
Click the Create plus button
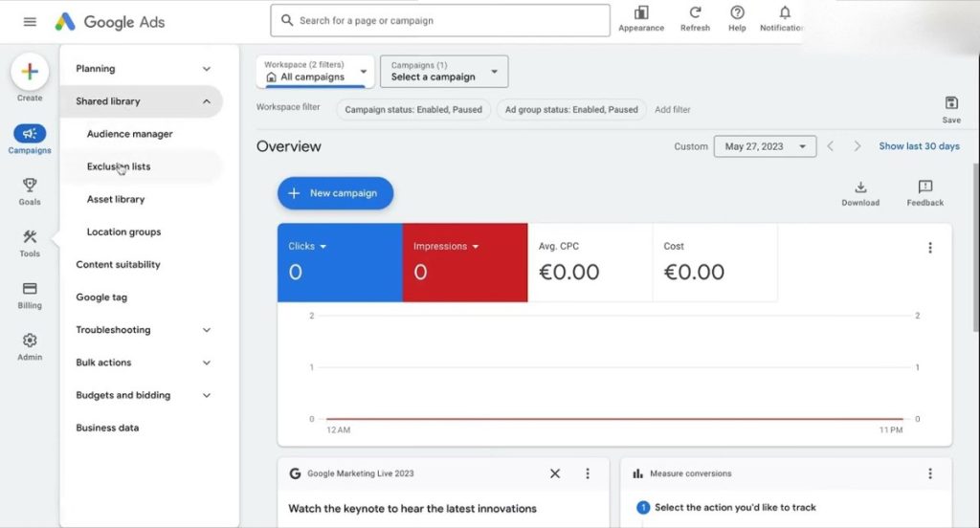tap(30, 72)
